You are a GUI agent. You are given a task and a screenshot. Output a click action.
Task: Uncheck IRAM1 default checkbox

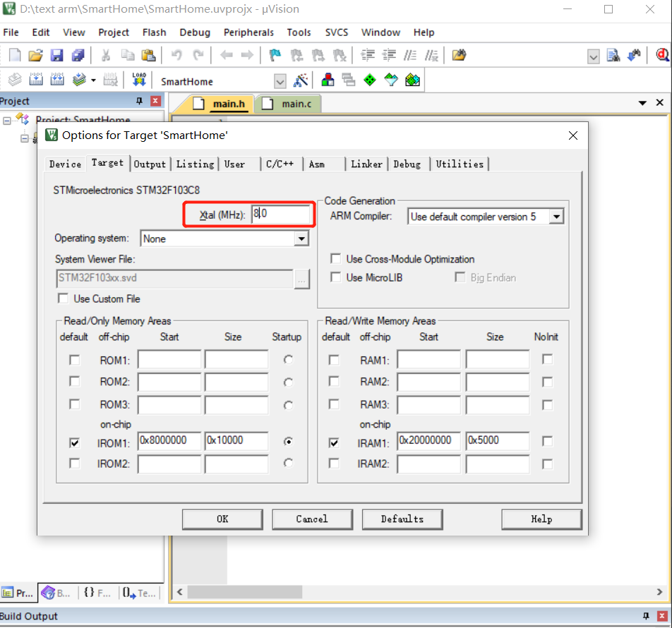tap(334, 442)
